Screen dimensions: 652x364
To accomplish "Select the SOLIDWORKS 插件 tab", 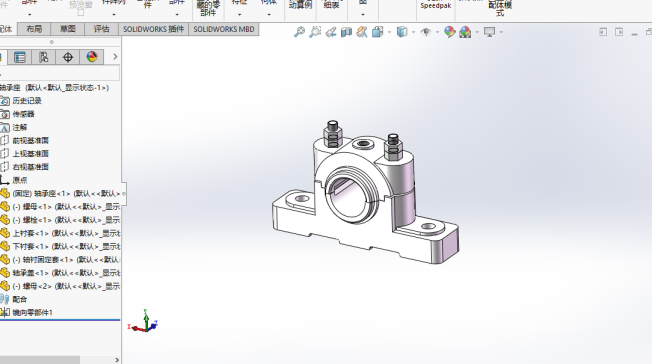I will 153,29.
